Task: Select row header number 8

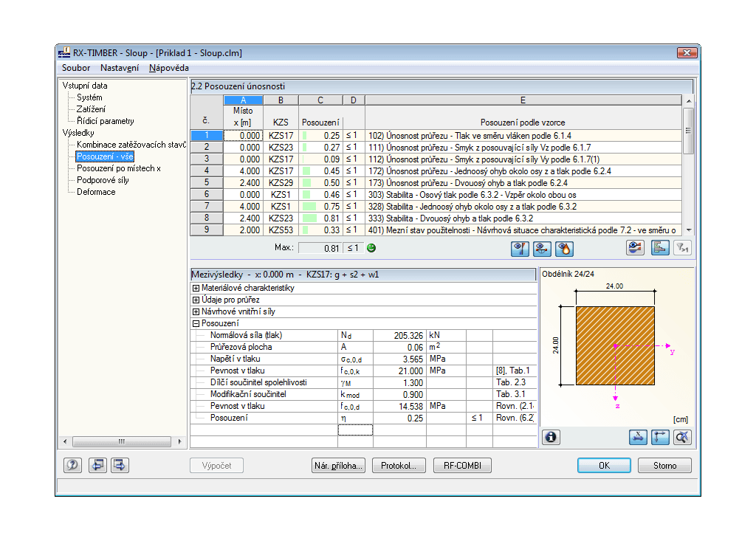Action: coord(207,218)
